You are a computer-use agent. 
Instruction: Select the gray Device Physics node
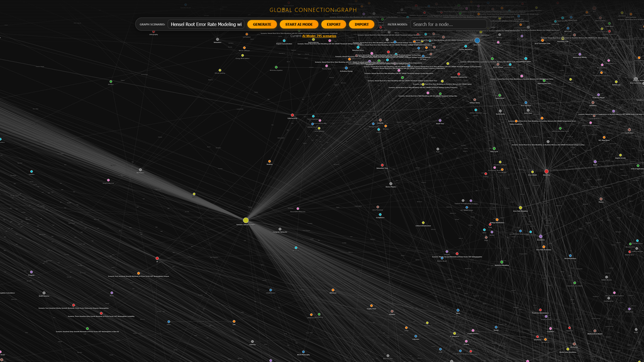point(391,184)
